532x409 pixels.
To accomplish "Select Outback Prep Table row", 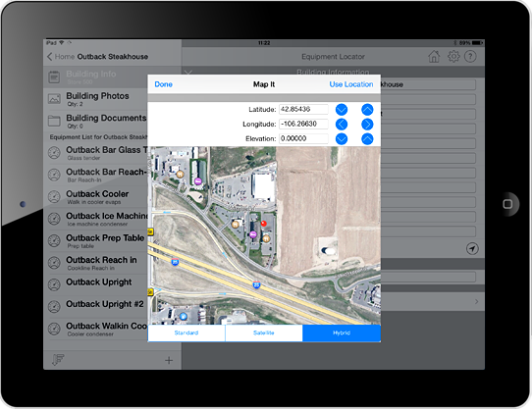I will (95, 241).
